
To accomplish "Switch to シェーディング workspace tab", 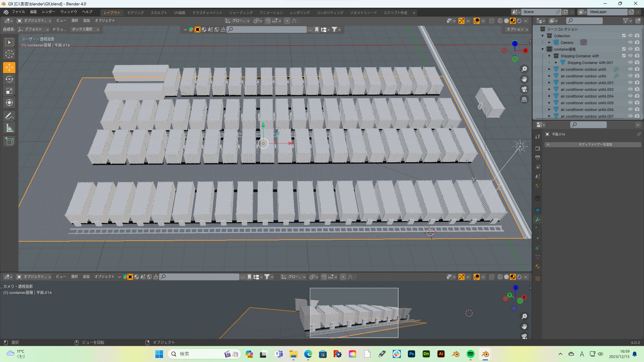I will [241, 13].
